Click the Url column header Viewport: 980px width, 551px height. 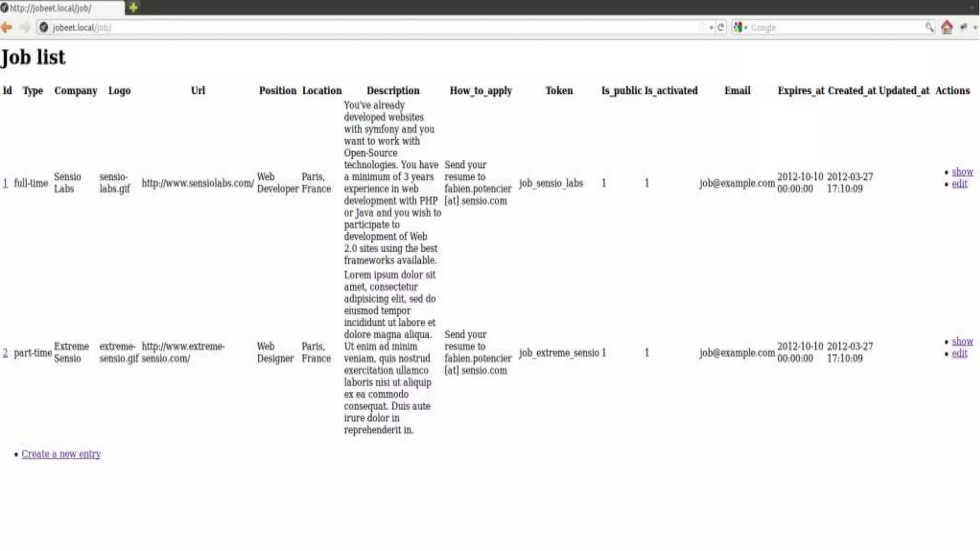click(198, 90)
